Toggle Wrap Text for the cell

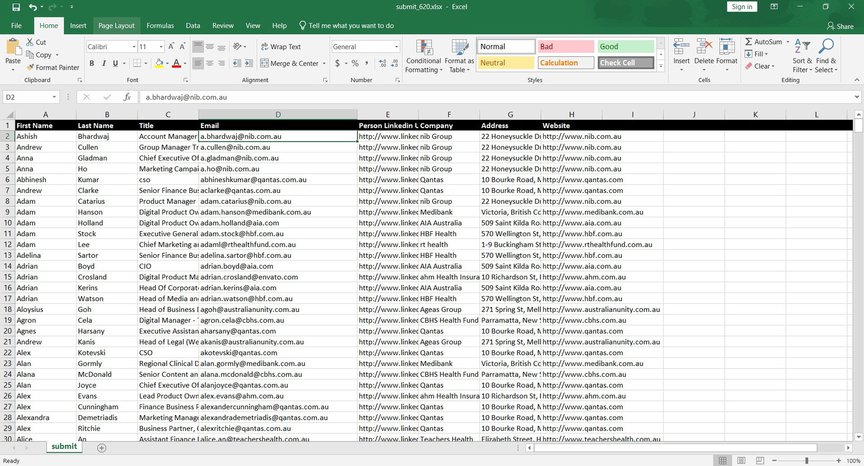279,47
